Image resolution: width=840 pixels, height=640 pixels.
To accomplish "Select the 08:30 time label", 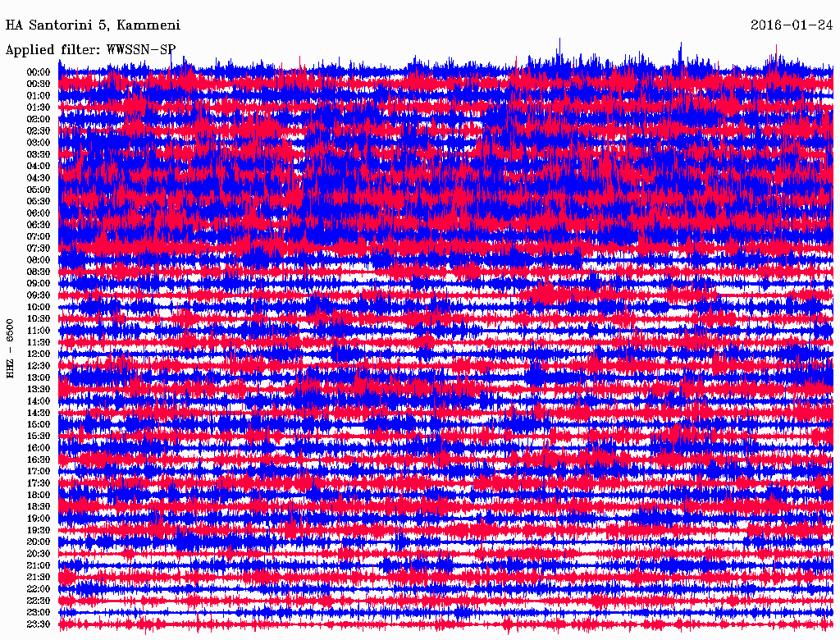I will click(38, 272).
